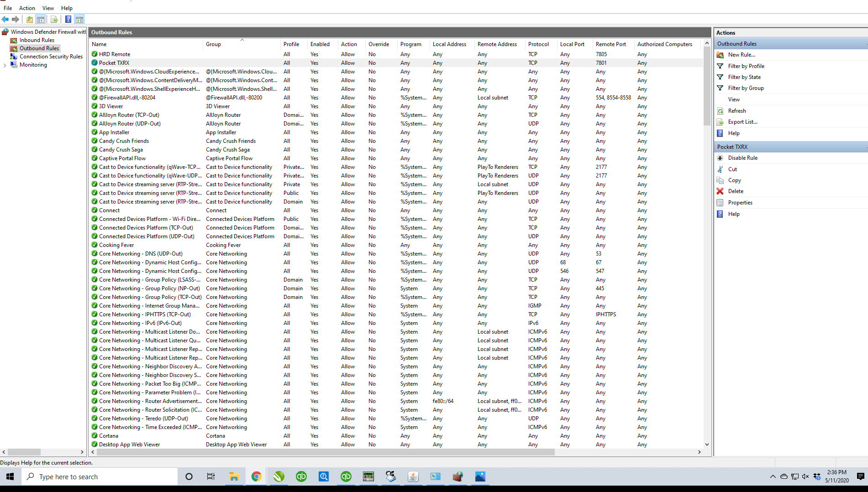This screenshot has height=492, width=868.
Task: Open Google Chrome from the taskbar
Action: pyautogui.click(x=256, y=476)
